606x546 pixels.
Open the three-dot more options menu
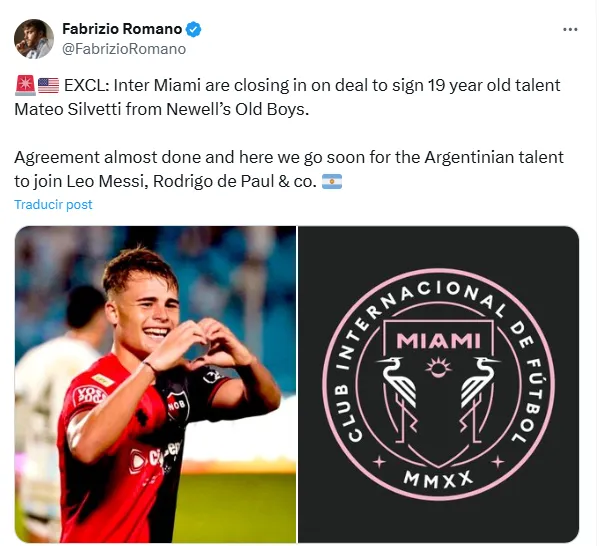pyautogui.click(x=570, y=30)
